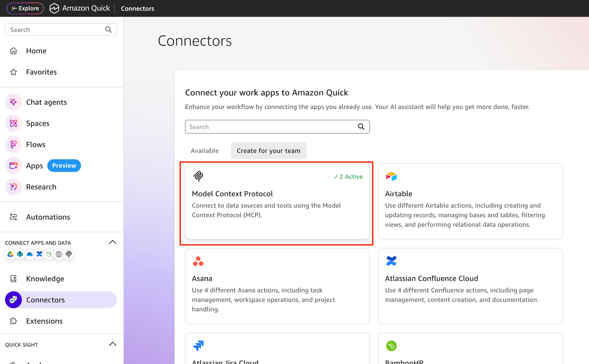This screenshot has height=364, width=589.
Task: Click the large 'Connectors' page heading
Action: point(195,41)
